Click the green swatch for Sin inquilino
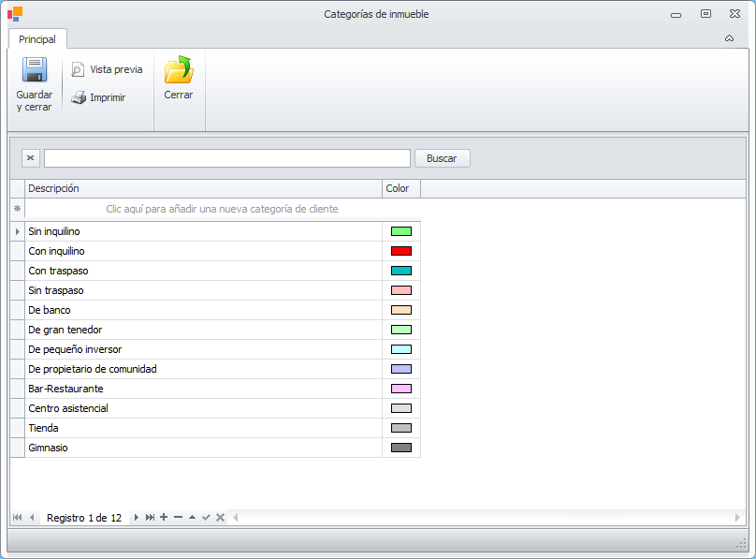 click(x=401, y=231)
